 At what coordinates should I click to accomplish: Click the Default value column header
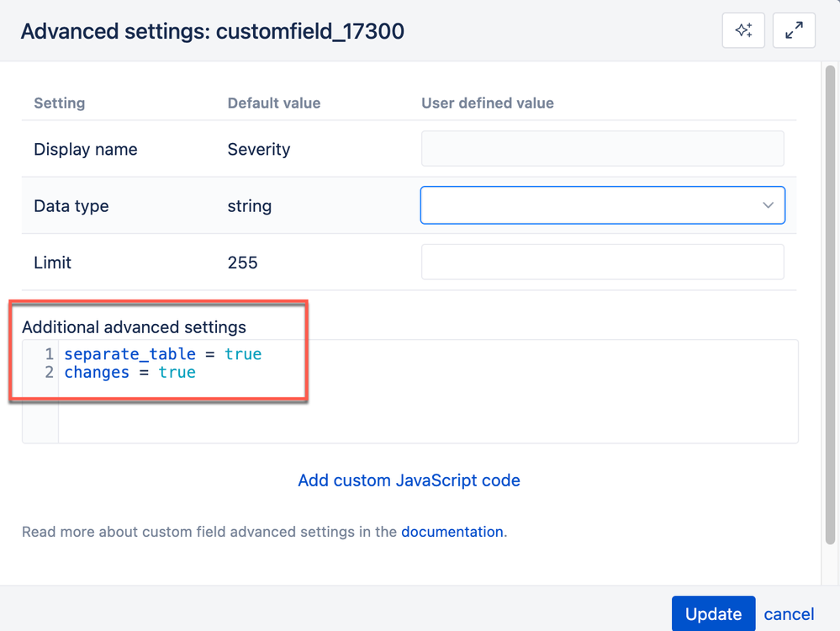(273, 103)
